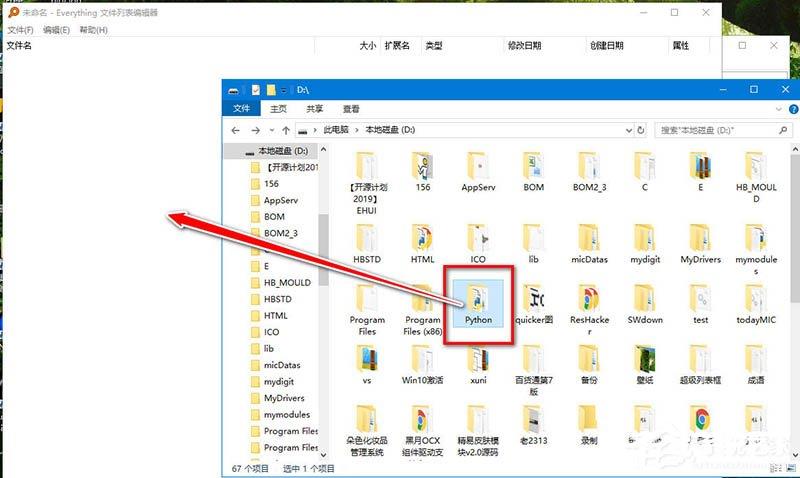Open 帮助(H) menu in Everything window
This screenshot has height=478, width=800.
pyautogui.click(x=93, y=30)
